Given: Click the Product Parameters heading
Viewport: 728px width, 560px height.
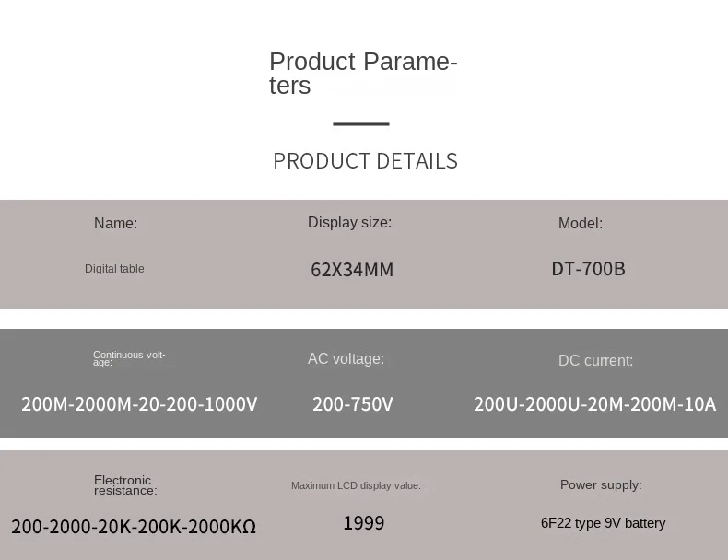Looking at the screenshot, I should (363, 74).
